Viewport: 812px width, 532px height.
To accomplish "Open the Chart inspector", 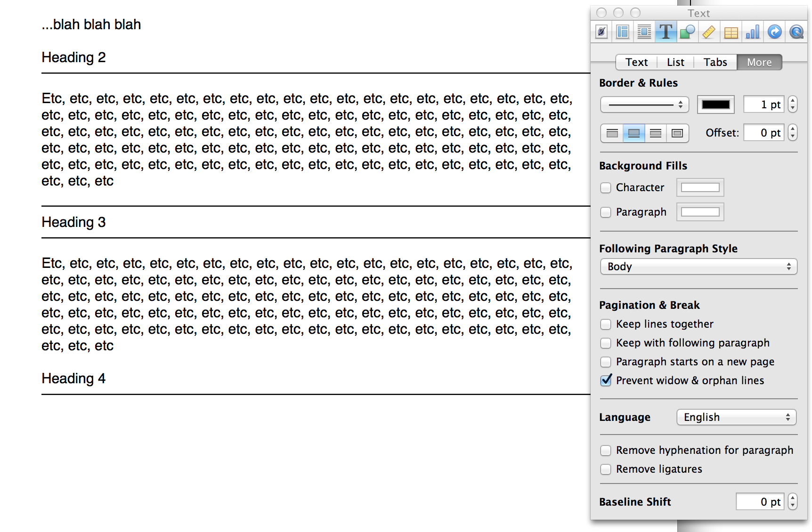I will (752, 32).
